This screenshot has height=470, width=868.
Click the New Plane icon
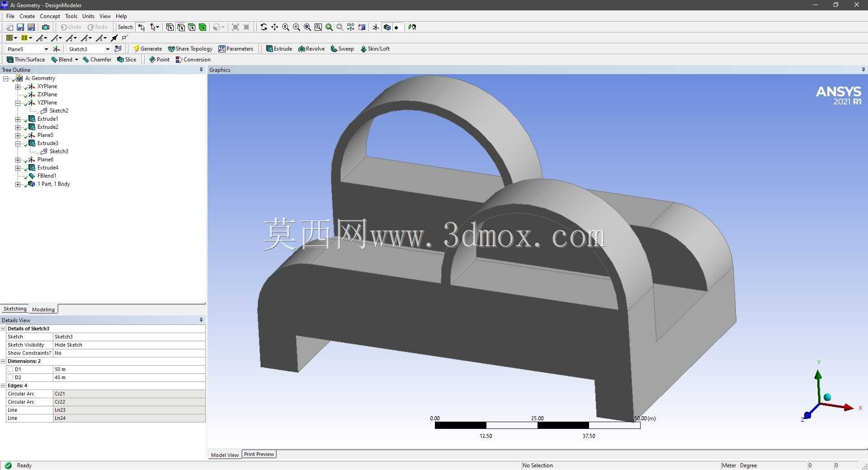tap(57, 49)
